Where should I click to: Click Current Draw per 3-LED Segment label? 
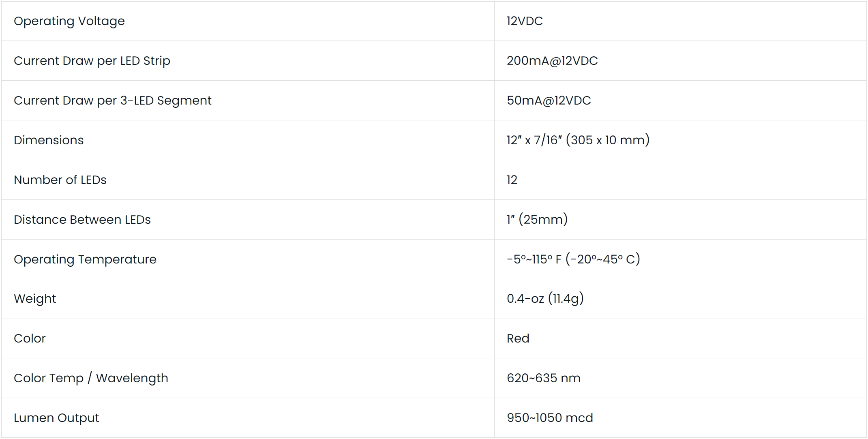(113, 101)
